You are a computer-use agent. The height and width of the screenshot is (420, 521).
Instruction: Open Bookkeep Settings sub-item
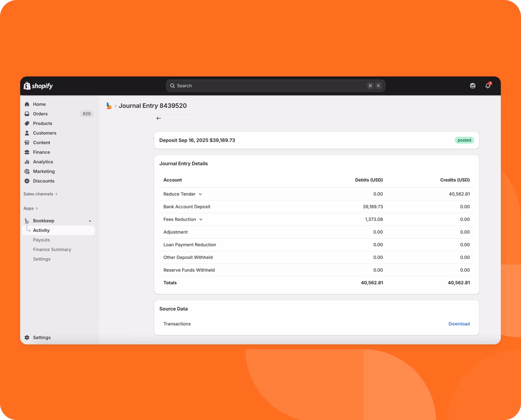click(42, 259)
